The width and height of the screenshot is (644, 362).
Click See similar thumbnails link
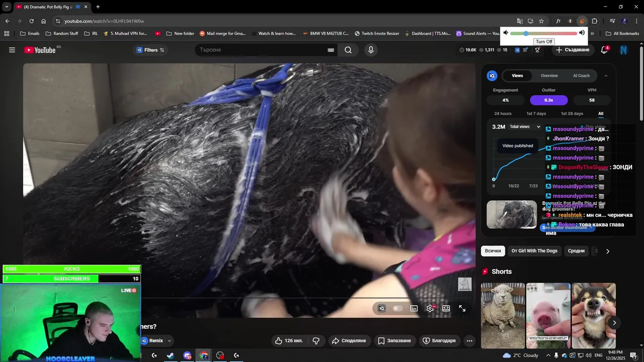(x=567, y=227)
